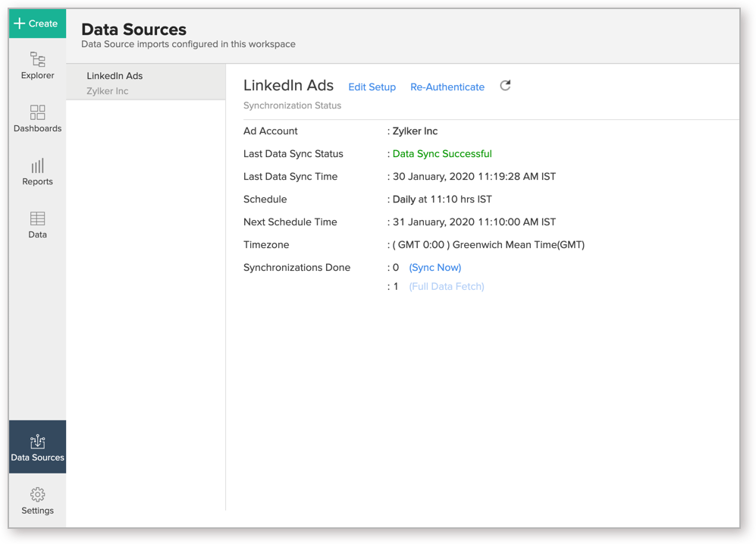Click the Edit Setup link

[372, 86]
